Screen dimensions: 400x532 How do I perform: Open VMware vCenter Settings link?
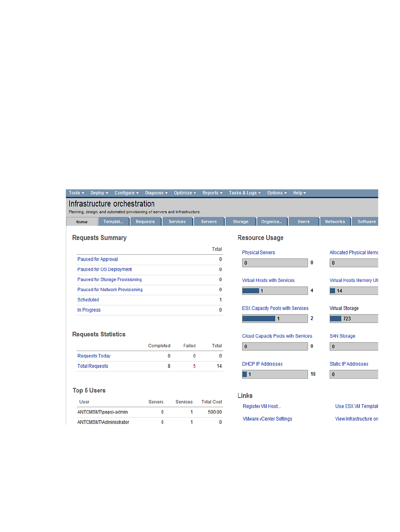[x=268, y=419]
